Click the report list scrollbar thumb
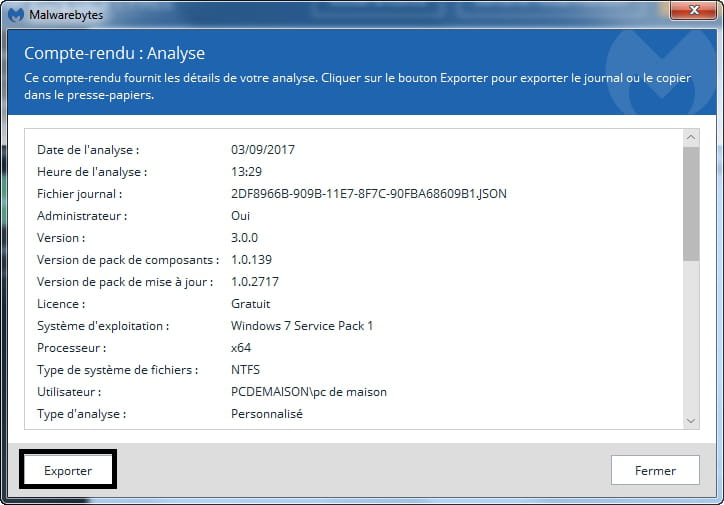The width and height of the screenshot is (724, 505). [691, 204]
